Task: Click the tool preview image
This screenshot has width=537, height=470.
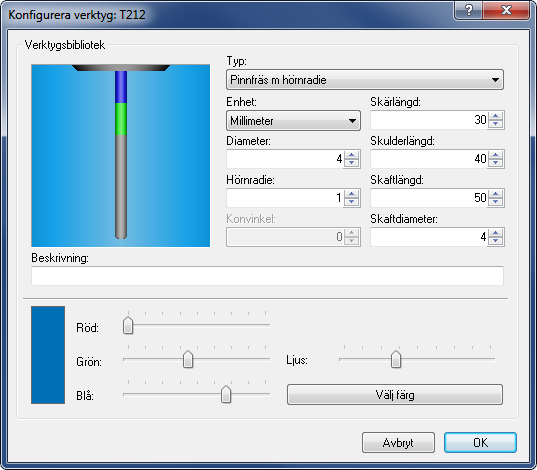Action: (x=121, y=156)
